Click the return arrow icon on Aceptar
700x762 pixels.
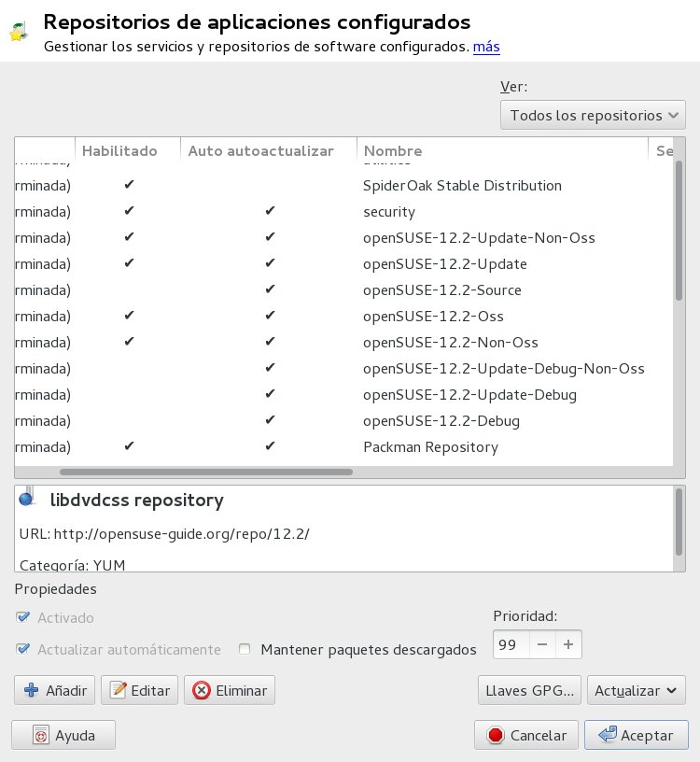[x=608, y=734]
